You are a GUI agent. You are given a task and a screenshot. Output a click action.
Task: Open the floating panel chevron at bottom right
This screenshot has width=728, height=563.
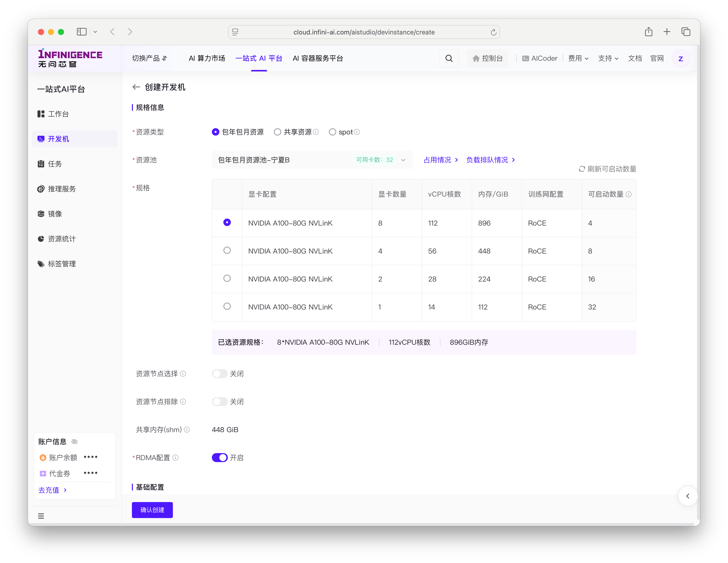688,496
